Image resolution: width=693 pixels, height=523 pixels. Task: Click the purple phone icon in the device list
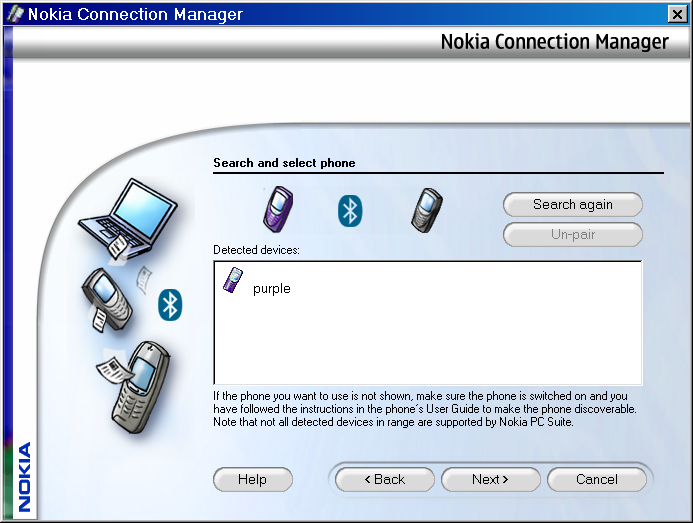(233, 280)
